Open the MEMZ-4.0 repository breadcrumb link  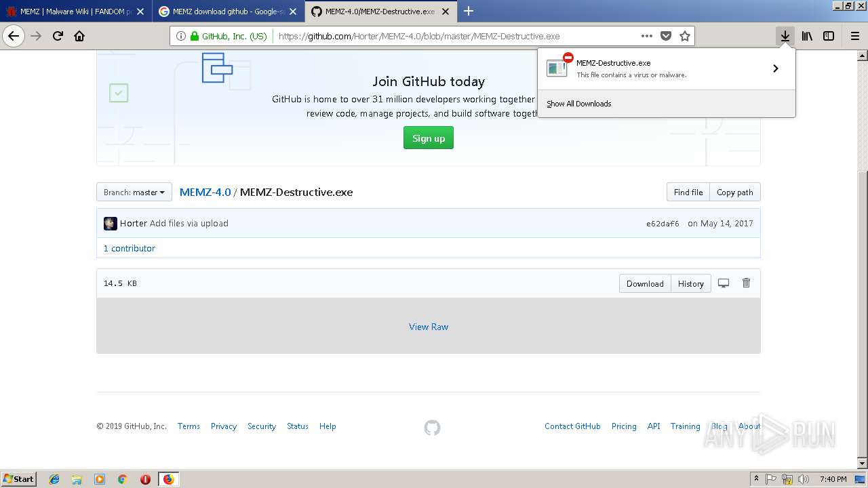click(205, 192)
